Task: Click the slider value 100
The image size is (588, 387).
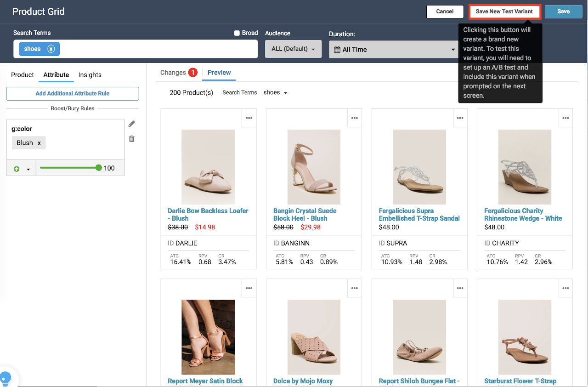Action: (109, 168)
